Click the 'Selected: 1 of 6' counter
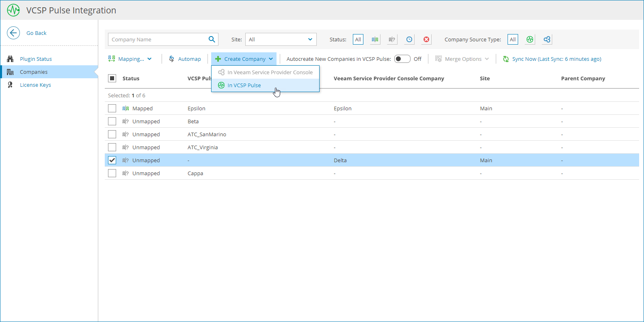 point(127,95)
